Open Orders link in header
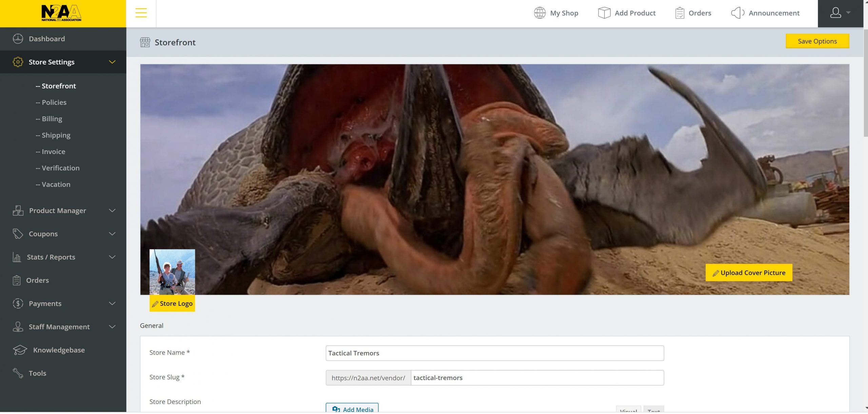868x414 pixels. pyautogui.click(x=693, y=13)
